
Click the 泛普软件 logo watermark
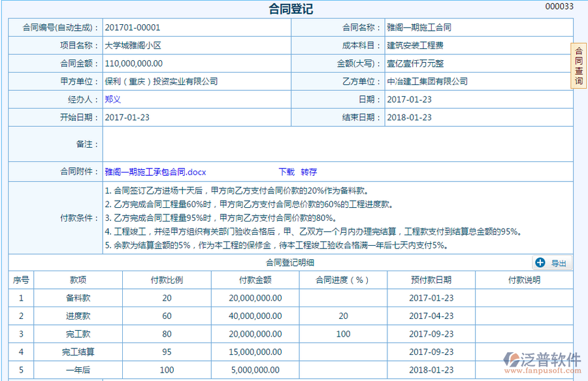541,362
